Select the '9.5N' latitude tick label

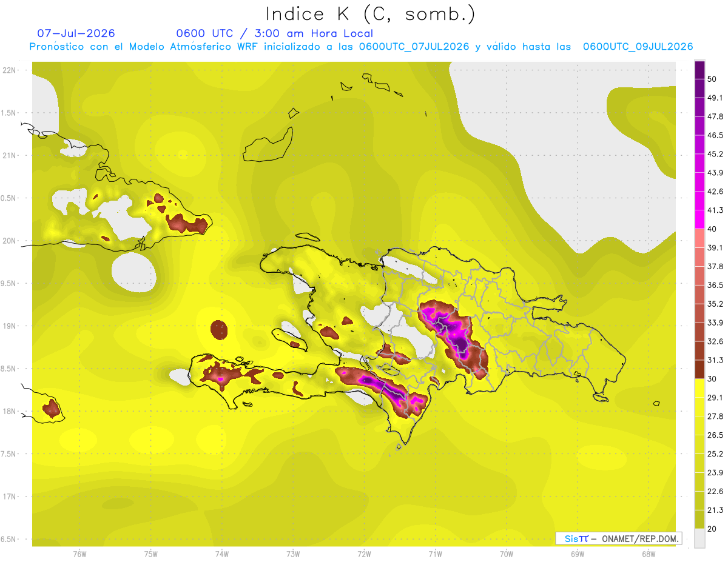9,284
